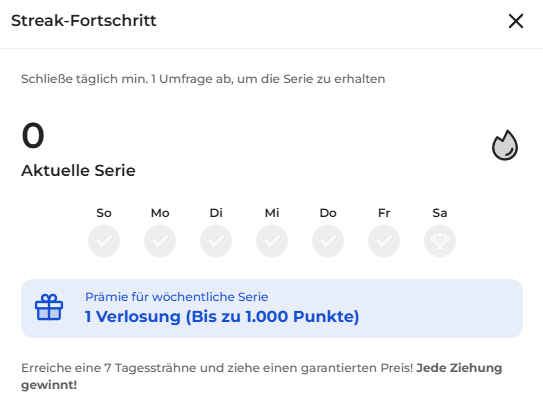Click the Prämie für wöchentliche Serie label

point(177,297)
